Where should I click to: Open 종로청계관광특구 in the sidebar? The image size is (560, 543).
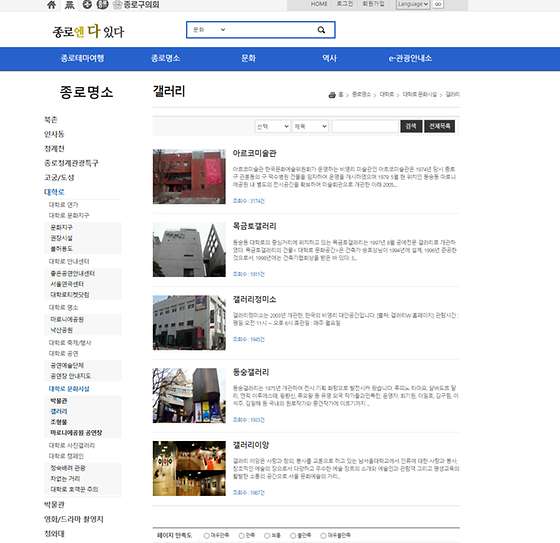point(71,163)
